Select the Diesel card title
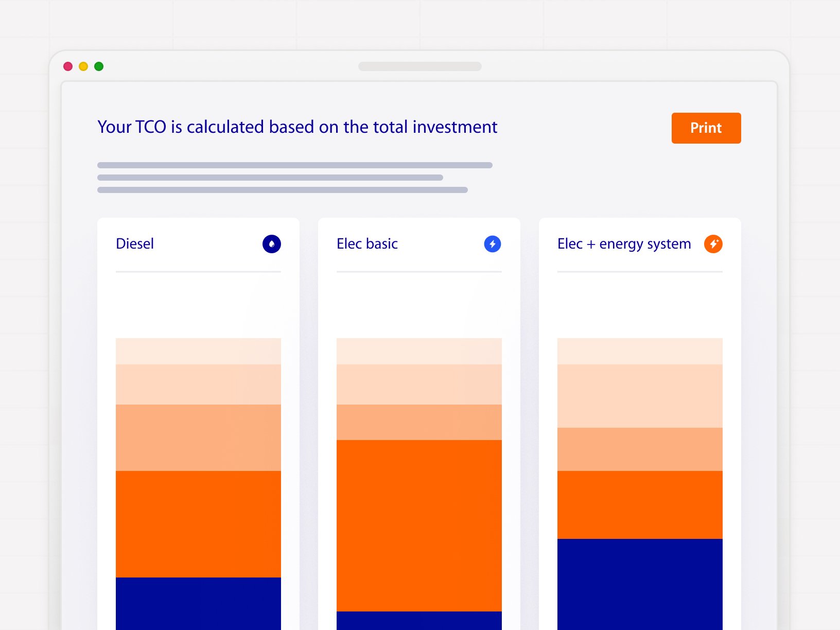 135,243
